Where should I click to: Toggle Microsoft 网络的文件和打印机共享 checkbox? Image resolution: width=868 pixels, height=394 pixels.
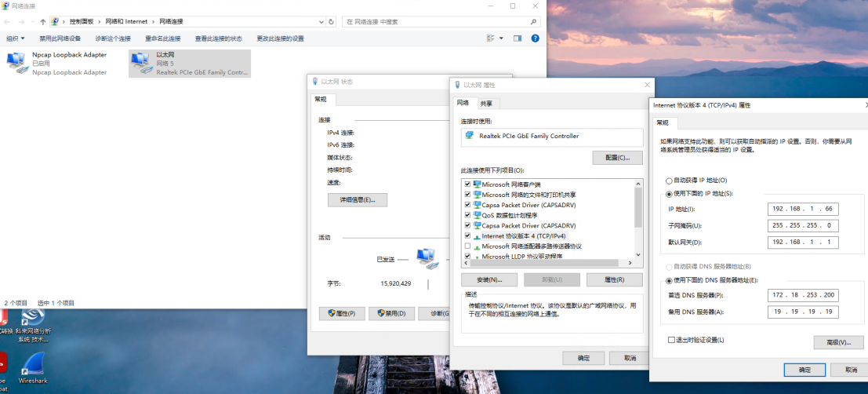[x=468, y=195]
